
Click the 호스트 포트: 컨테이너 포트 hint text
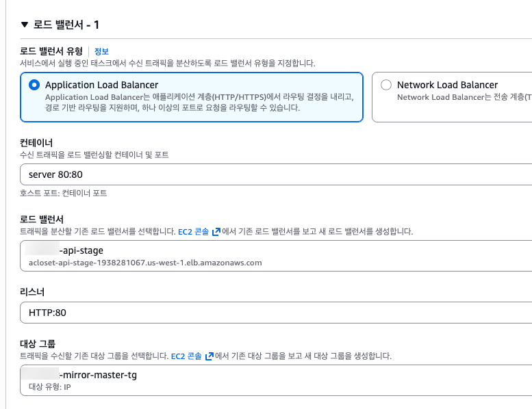pyautogui.click(x=63, y=193)
